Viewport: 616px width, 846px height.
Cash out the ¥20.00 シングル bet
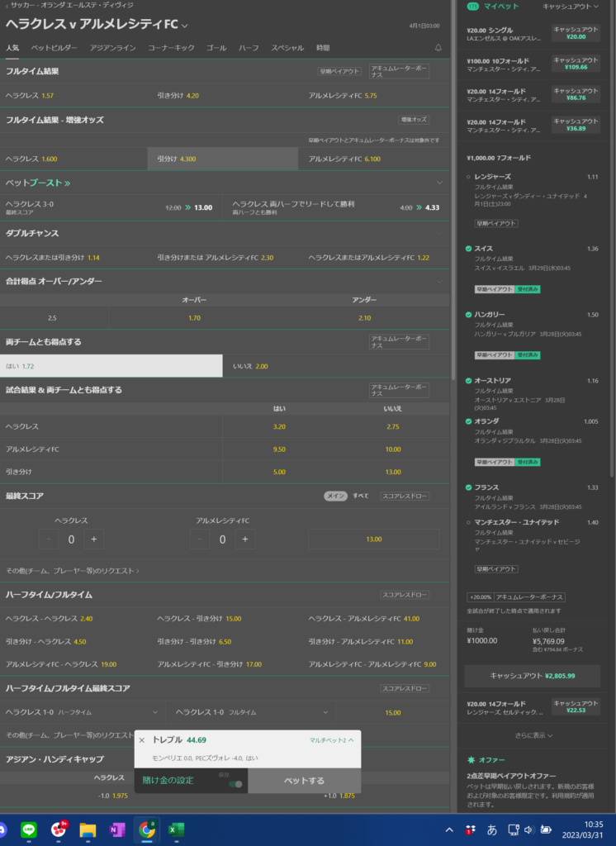[x=576, y=33]
